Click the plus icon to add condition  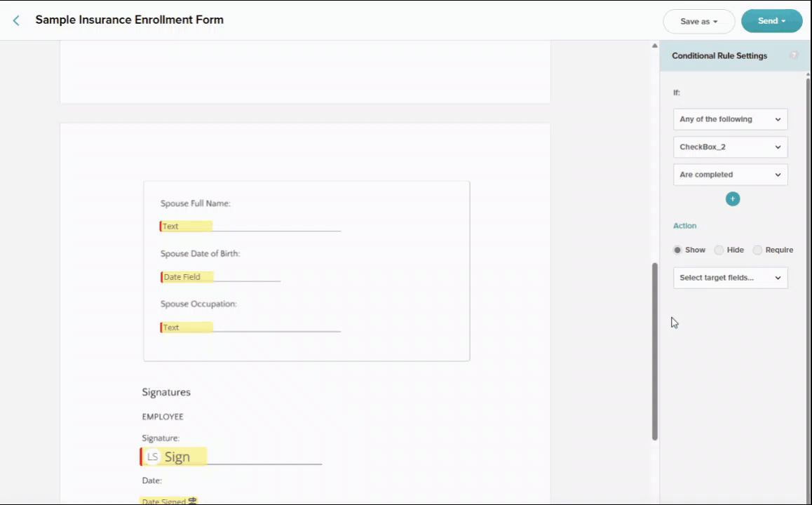(732, 199)
